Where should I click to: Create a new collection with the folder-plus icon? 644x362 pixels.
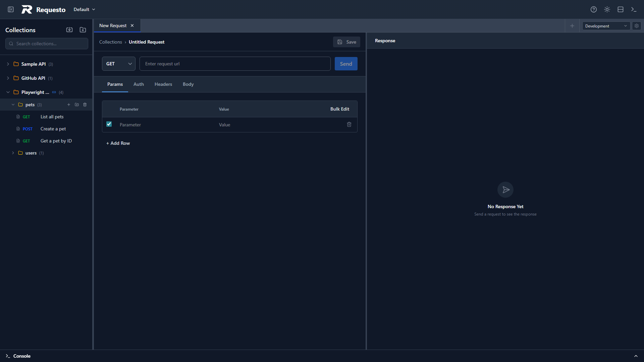(x=83, y=30)
